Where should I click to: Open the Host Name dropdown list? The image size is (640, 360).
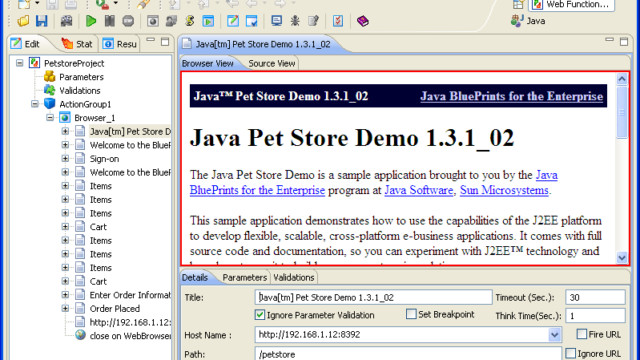click(x=554, y=335)
